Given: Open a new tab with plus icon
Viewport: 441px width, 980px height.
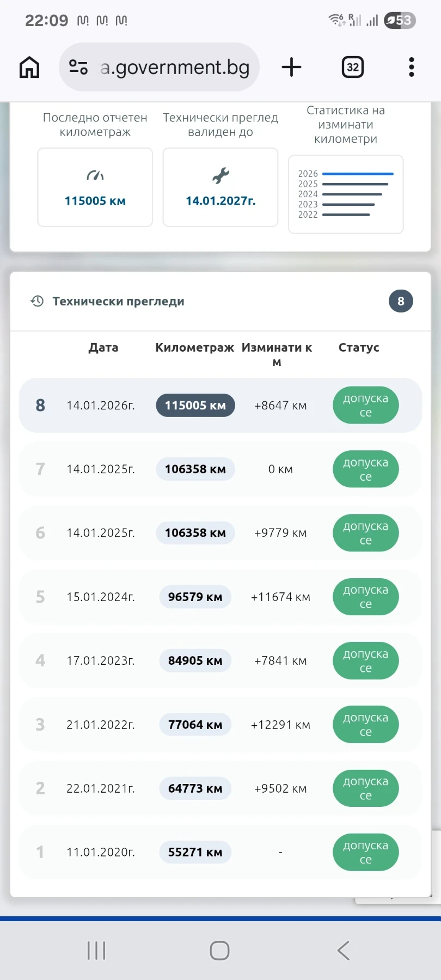Looking at the screenshot, I should pos(291,68).
